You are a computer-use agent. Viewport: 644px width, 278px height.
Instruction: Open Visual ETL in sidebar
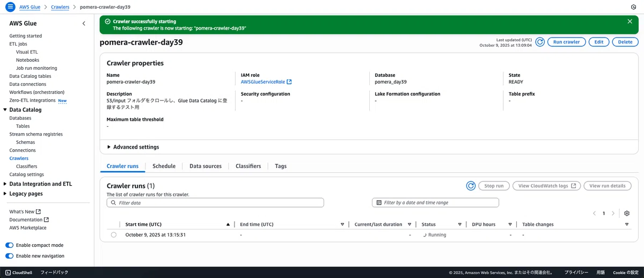(27, 52)
